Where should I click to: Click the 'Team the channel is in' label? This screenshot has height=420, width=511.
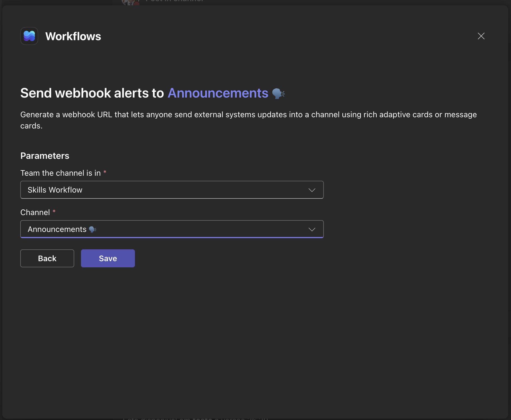60,173
